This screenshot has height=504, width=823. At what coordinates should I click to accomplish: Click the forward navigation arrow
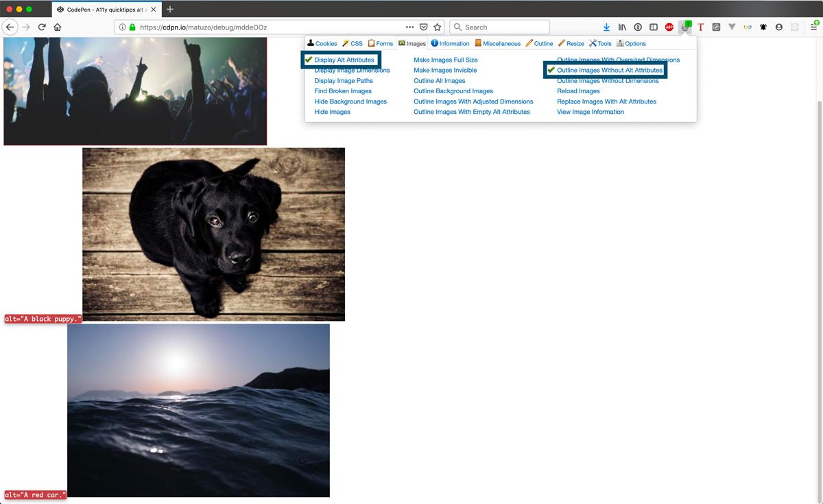26,27
